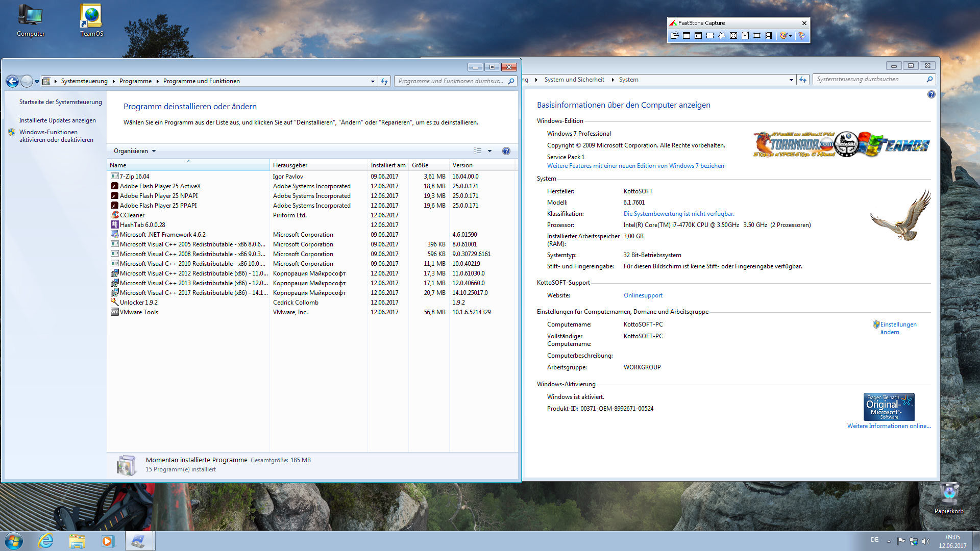
Task: Expand breadcrumb arrow after System und Sicherheit
Action: 612,80
